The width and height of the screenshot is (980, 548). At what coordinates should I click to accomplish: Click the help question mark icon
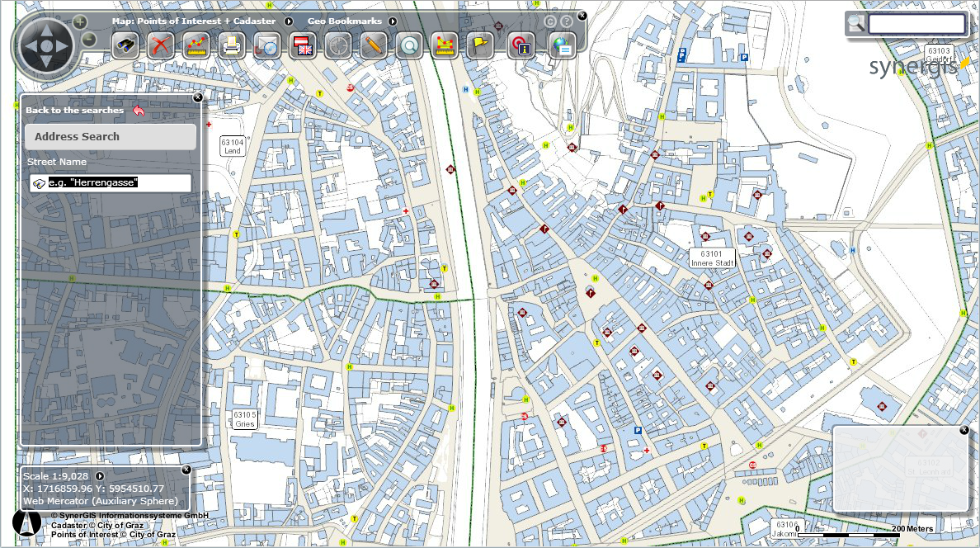[x=566, y=21]
